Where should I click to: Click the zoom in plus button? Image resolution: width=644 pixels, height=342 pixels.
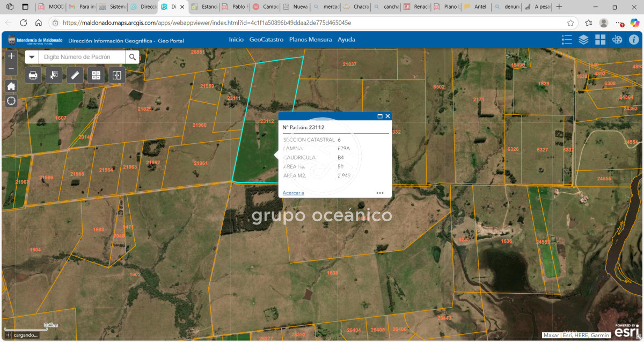pos(11,55)
